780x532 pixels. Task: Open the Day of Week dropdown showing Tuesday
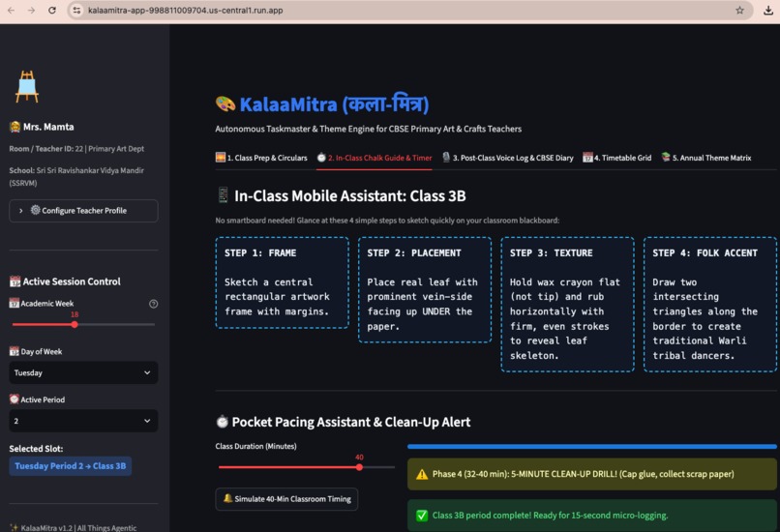pos(83,373)
